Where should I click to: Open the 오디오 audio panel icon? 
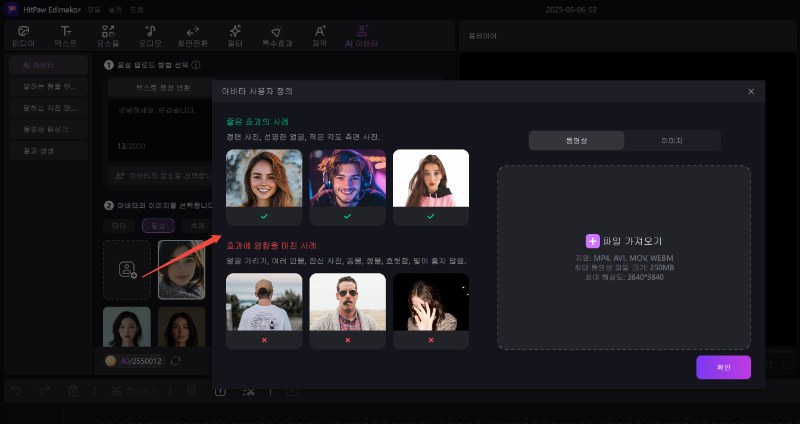click(x=151, y=31)
